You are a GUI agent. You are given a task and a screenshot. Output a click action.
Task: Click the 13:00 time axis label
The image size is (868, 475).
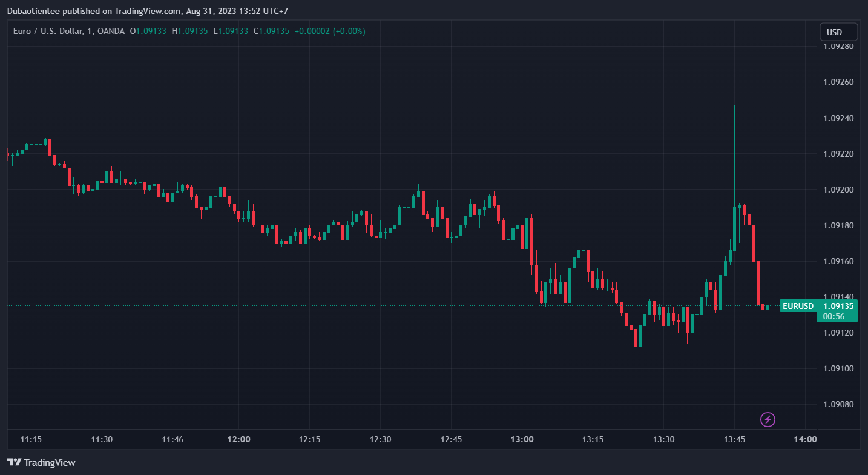pyautogui.click(x=522, y=439)
